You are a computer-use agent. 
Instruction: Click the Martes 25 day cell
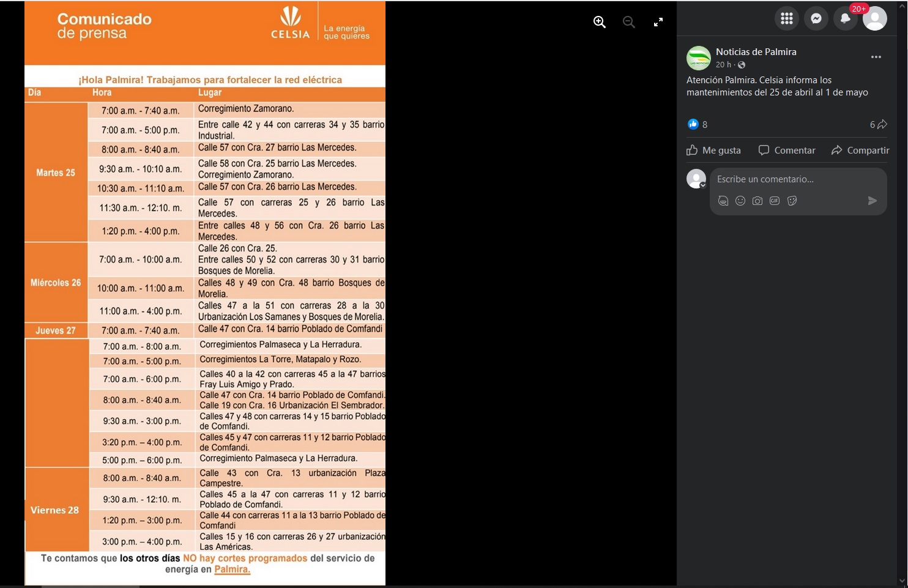(56, 173)
